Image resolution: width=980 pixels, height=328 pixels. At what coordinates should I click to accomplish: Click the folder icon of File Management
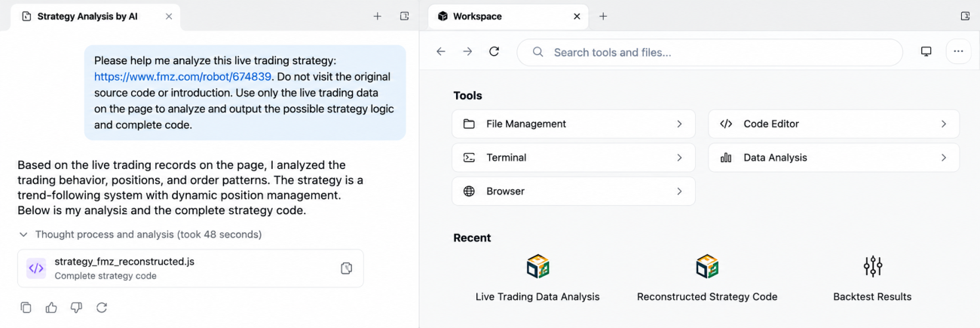[469, 124]
